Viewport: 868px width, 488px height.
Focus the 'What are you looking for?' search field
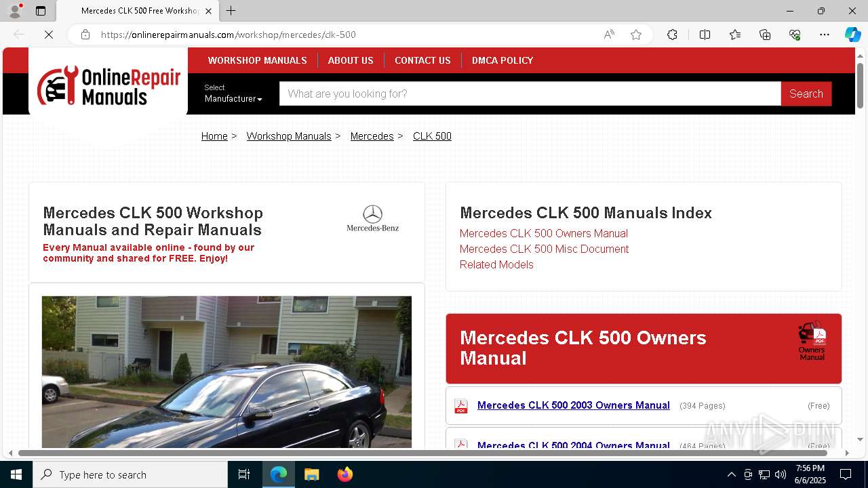click(x=530, y=94)
